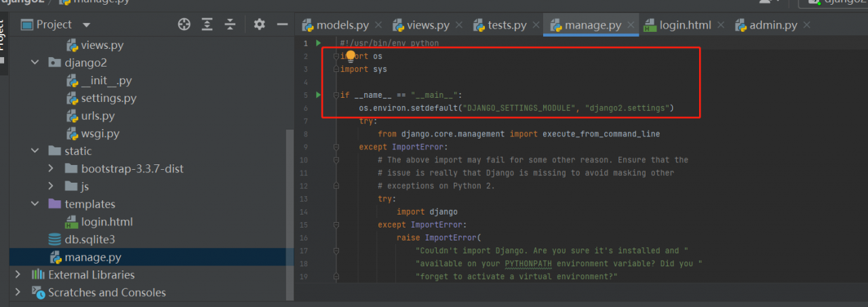
Task: Fold the except ImportError block at line 9
Action: pyautogui.click(x=336, y=147)
